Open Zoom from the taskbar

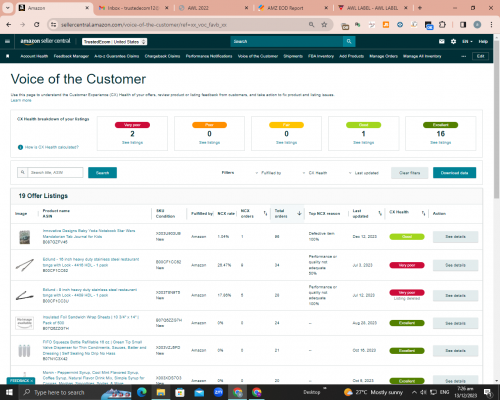click(218, 392)
